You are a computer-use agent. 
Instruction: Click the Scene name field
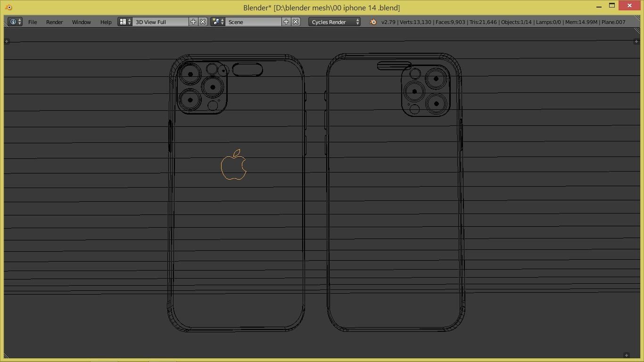(254, 22)
